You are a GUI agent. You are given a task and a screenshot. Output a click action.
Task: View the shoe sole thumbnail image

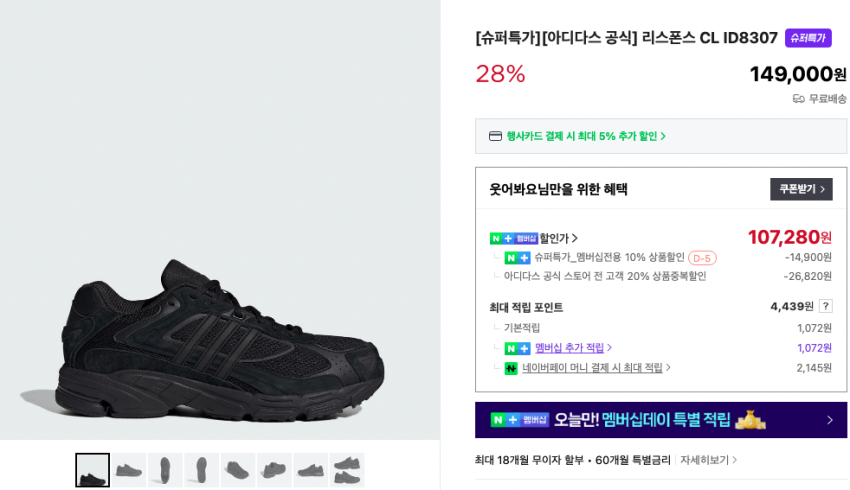(165, 470)
